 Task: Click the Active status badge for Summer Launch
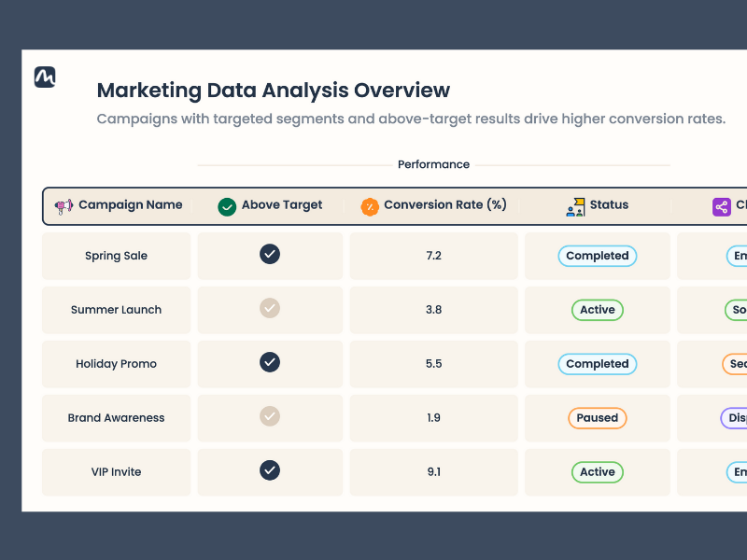pos(598,310)
